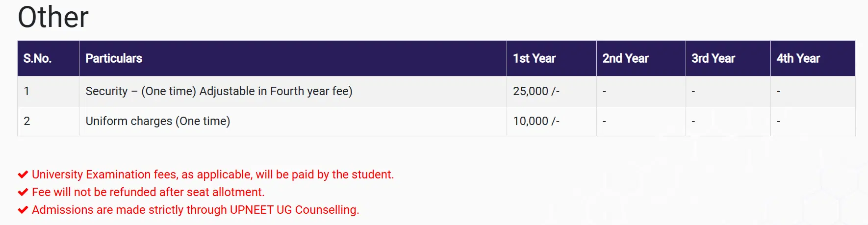
Task: Click the 2nd Year column header
Action: tap(625, 58)
